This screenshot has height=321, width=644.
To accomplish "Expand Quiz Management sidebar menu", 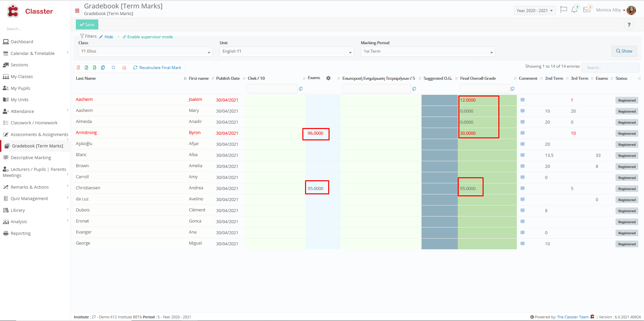I will 67,197.
